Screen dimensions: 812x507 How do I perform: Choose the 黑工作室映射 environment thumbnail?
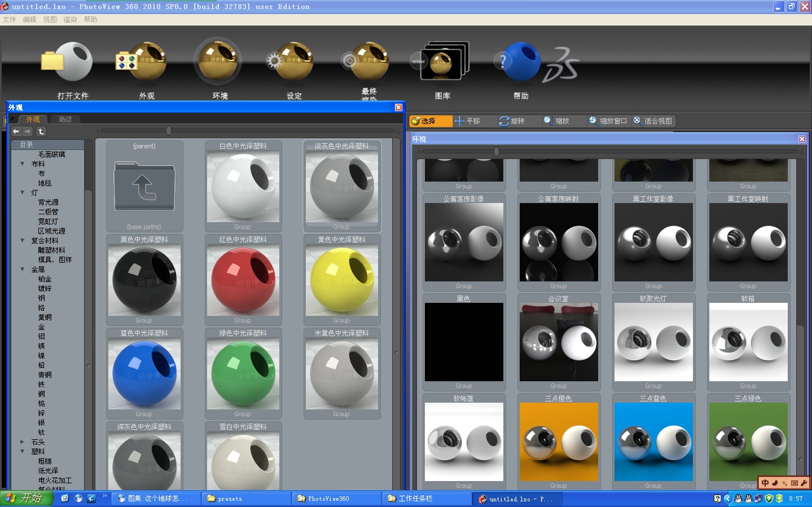click(748, 242)
